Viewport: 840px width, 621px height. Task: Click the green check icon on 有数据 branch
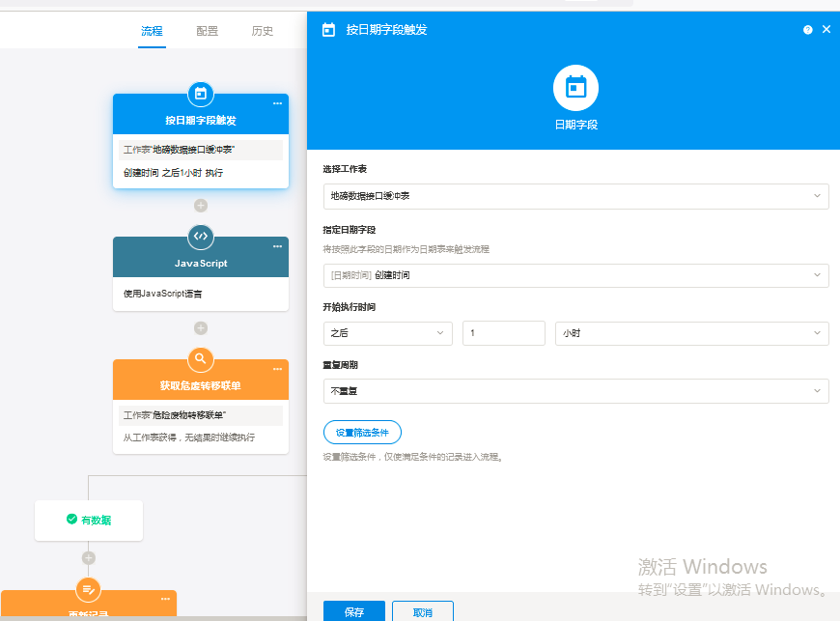tap(72, 520)
